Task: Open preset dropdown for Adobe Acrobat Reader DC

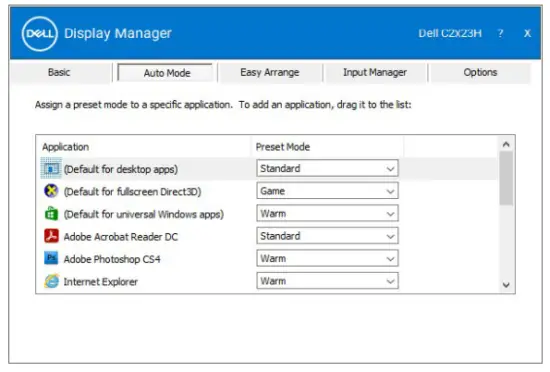Action: click(327, 236)
